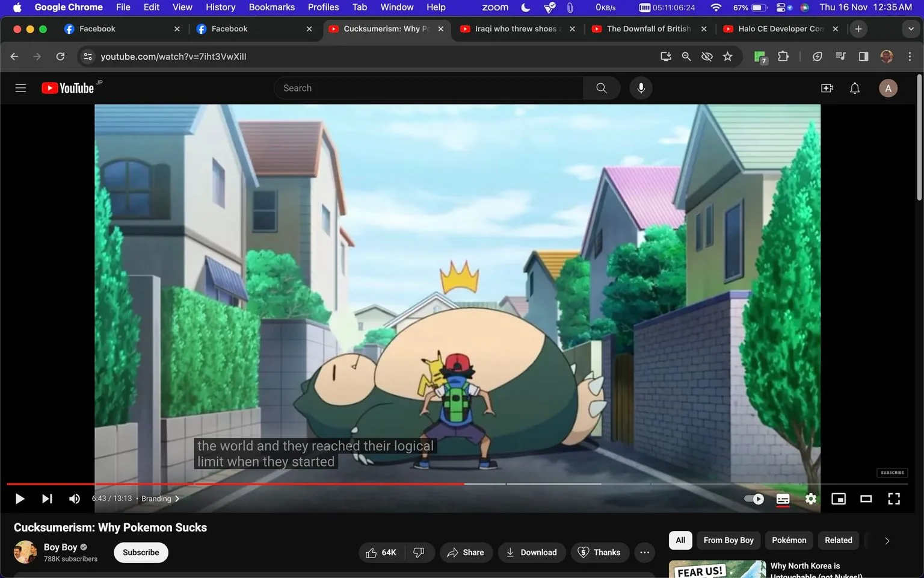Open YouTube notifications bell
The height and width of the screenshot is (578, 924).
tap(854, 88)
